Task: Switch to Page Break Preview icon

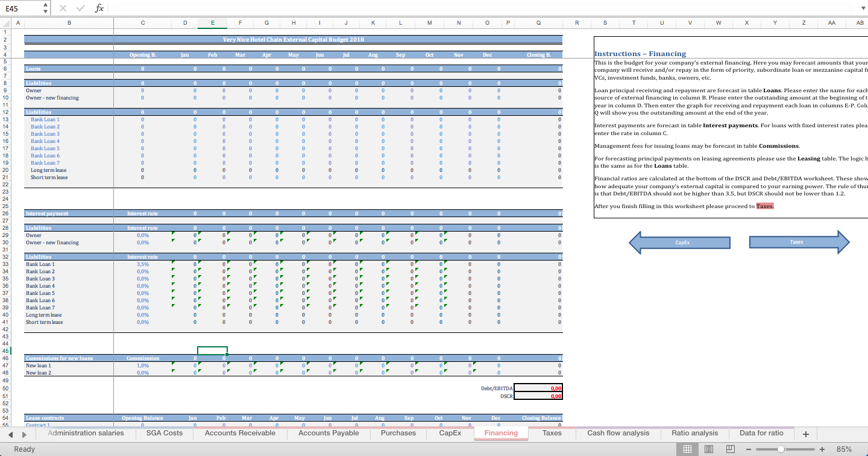Action: [x=729, y=449]
